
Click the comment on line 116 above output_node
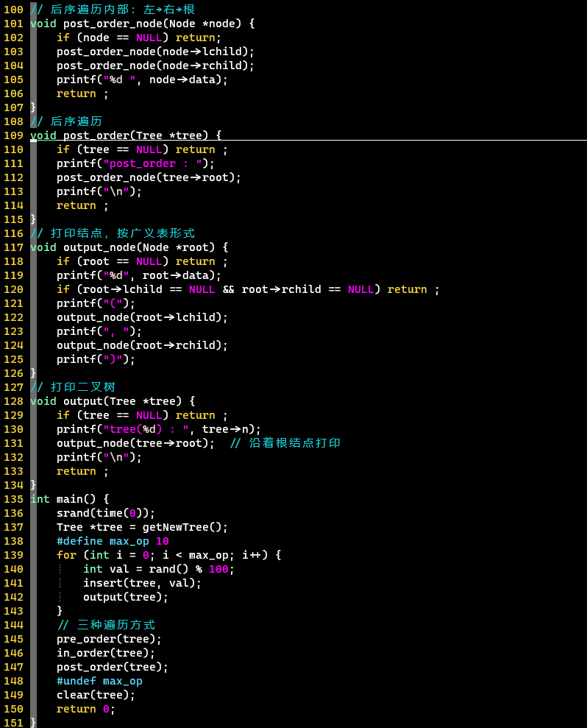(113, 233)
